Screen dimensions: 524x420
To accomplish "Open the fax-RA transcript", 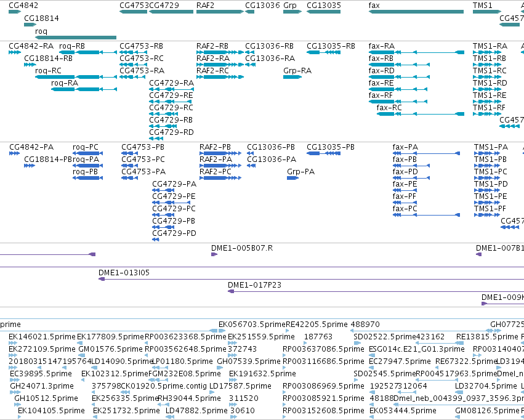I will (x=416, y=52).
